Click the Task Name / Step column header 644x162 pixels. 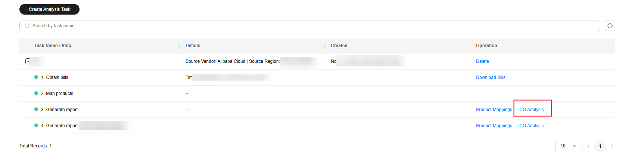(53, 46)
